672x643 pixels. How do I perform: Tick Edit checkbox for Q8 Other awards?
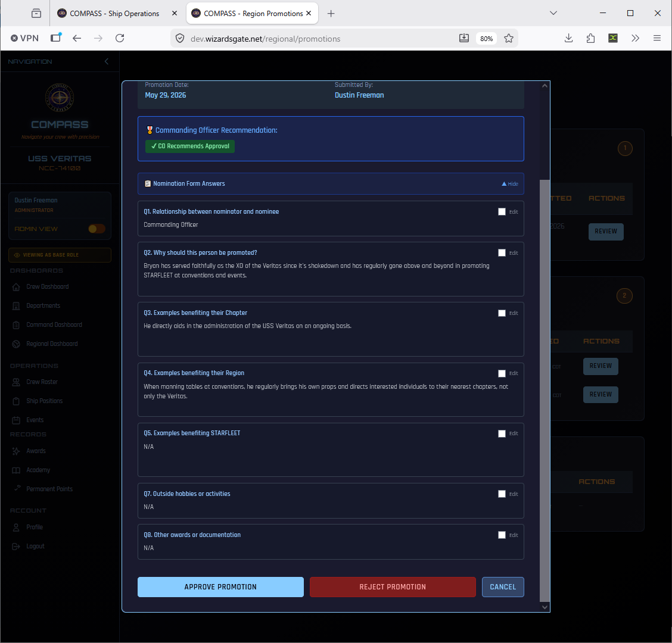click(502, 535)
